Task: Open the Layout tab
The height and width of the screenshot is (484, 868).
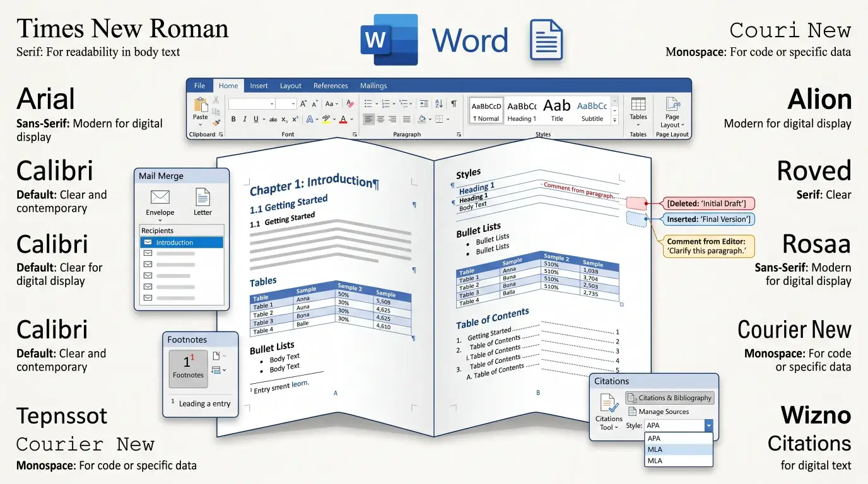Action: (291, 86)
